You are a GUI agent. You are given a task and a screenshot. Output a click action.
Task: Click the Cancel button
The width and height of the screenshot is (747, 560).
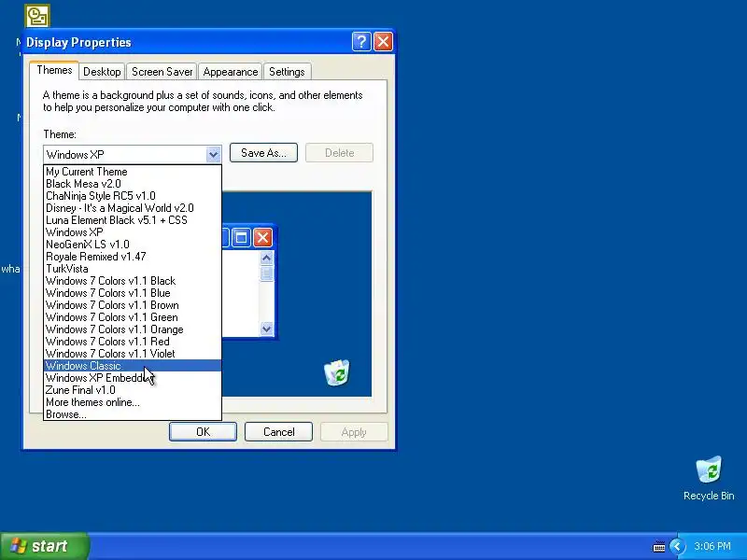click(278, 432)
